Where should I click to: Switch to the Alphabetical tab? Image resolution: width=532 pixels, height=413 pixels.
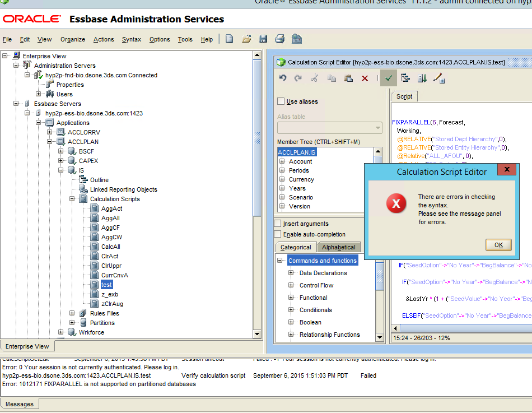[x=338, y=247]
